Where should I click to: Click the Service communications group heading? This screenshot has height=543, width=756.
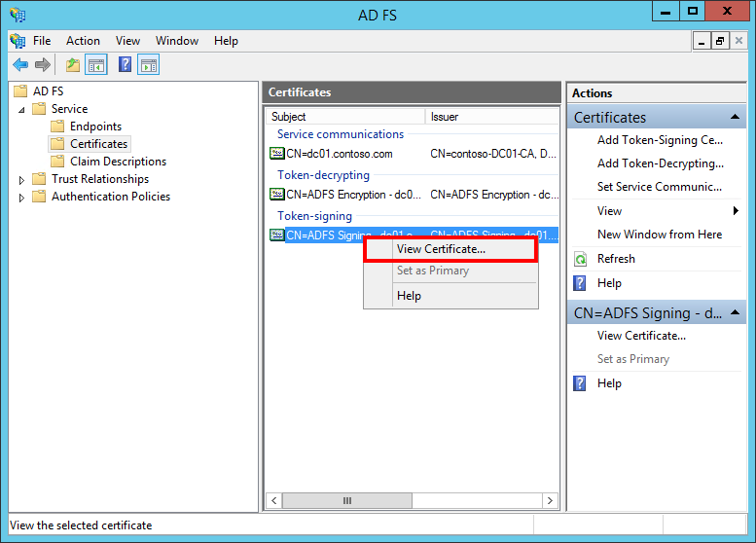click(341, 134)
